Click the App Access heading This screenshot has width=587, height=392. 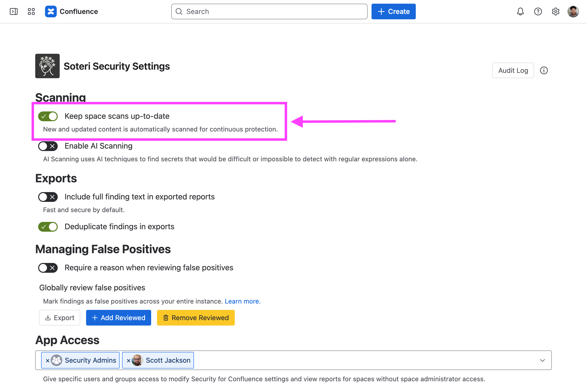pyautogui.click(x=67, y=340)
